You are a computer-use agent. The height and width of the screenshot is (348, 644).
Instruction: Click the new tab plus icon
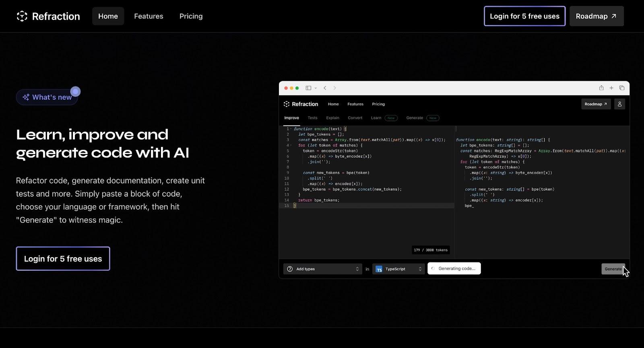click(x=611, y=88)
